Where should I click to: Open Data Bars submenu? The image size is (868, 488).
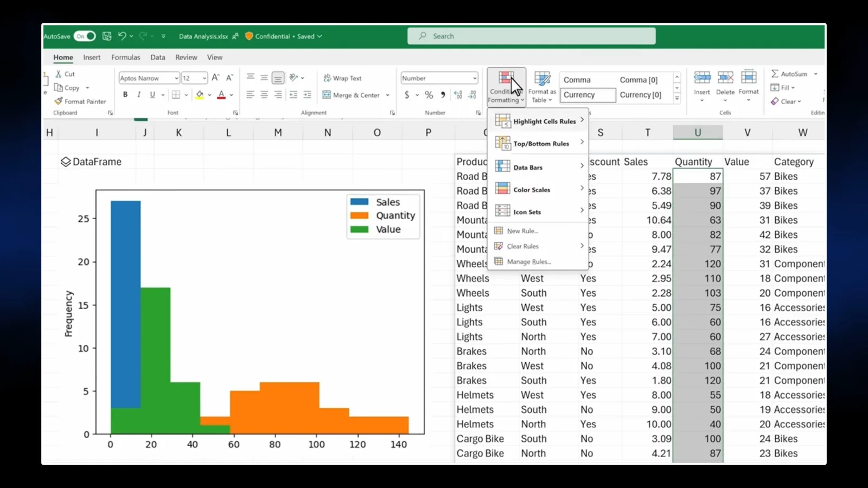tap(538, 167)
